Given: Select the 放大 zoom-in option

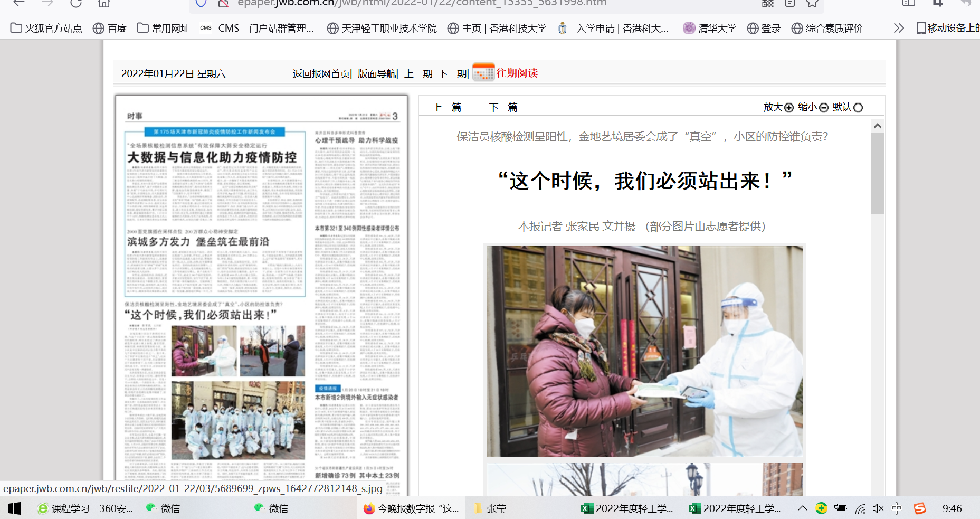Looking at the screenshot, I should (778, 107).
